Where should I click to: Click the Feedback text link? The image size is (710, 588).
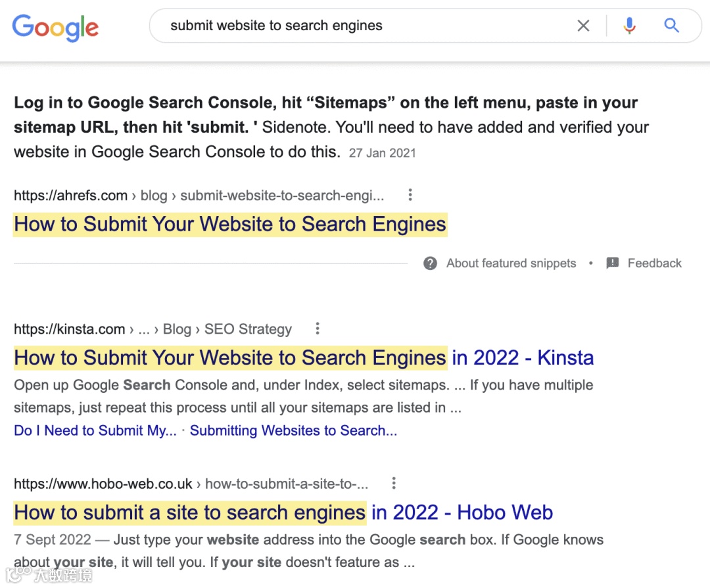point(654,263)
